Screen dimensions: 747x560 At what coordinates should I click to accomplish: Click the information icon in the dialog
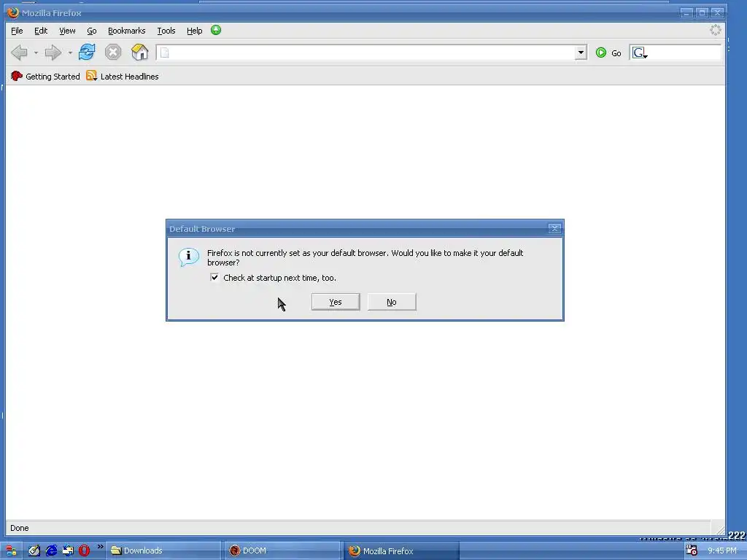point(189,257)
